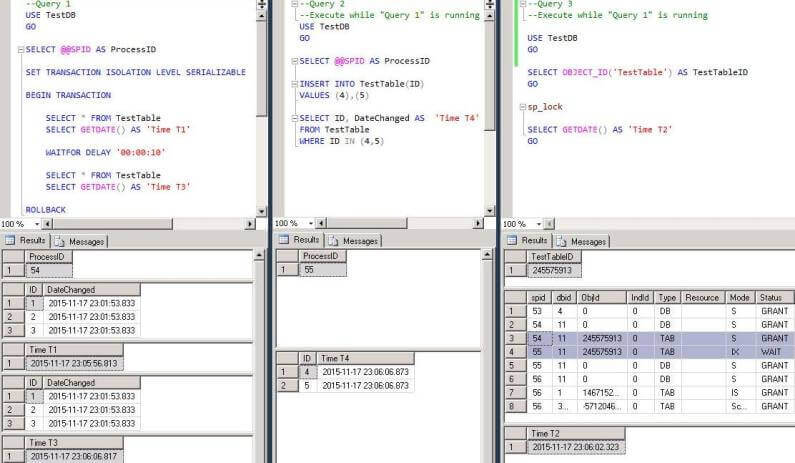
Task: Collapse SELECT ID, DateChanged block in Query 2
Action: 295,119
